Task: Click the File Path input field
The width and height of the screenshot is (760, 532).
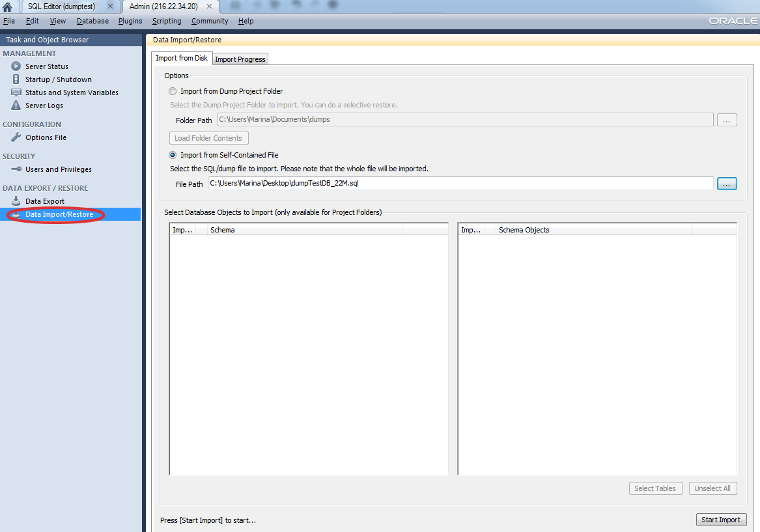Action: [460, 184]
